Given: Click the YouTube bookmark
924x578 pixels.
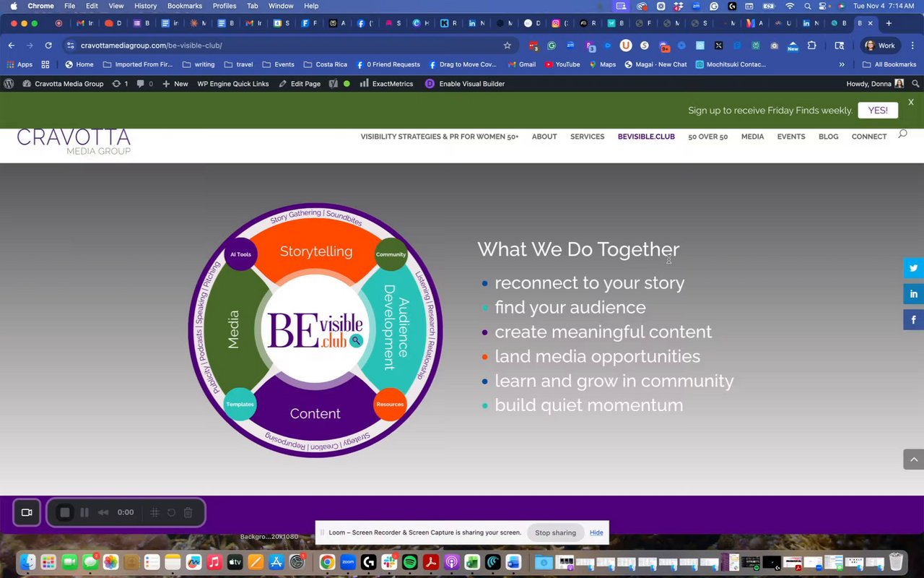Looking at the screenshot, I should 562,64.
